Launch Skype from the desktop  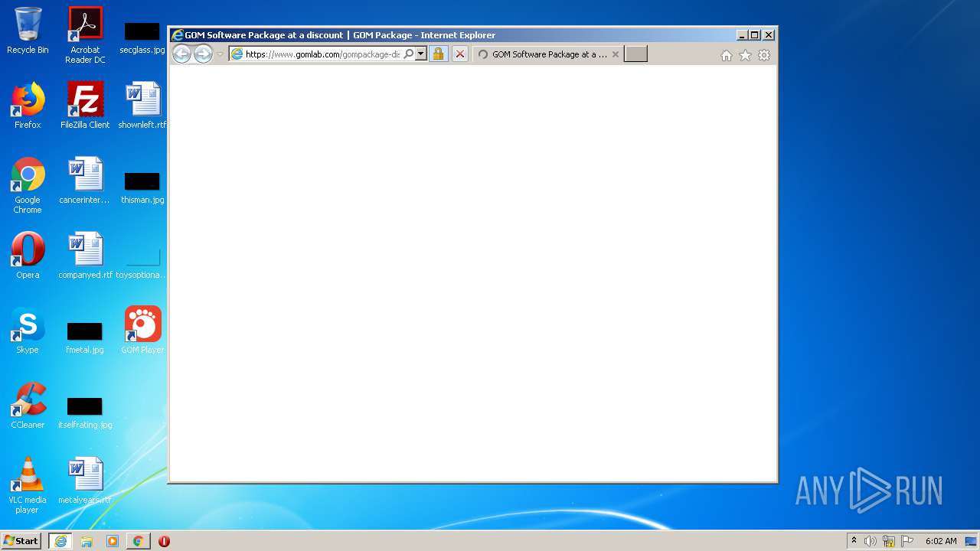28,331
